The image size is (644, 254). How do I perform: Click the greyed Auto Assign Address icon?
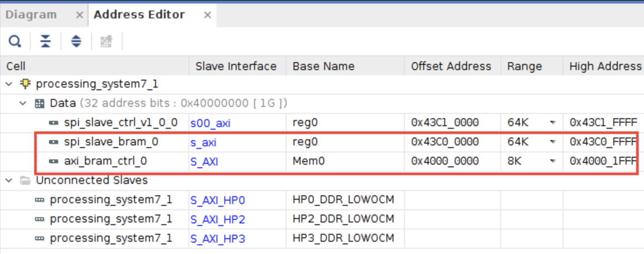click(106, 42)
